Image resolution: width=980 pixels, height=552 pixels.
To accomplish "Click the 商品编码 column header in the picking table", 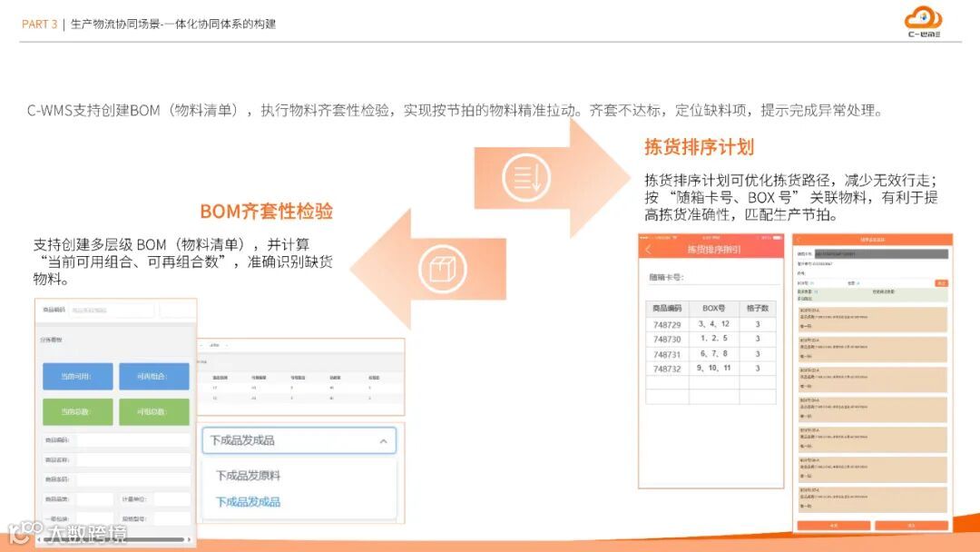I will 669,307.
